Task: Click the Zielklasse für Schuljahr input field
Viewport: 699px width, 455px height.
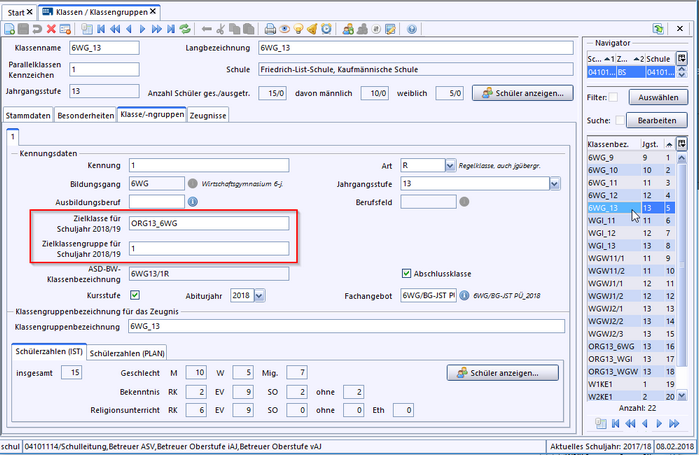Action: [x=209, y=223]
